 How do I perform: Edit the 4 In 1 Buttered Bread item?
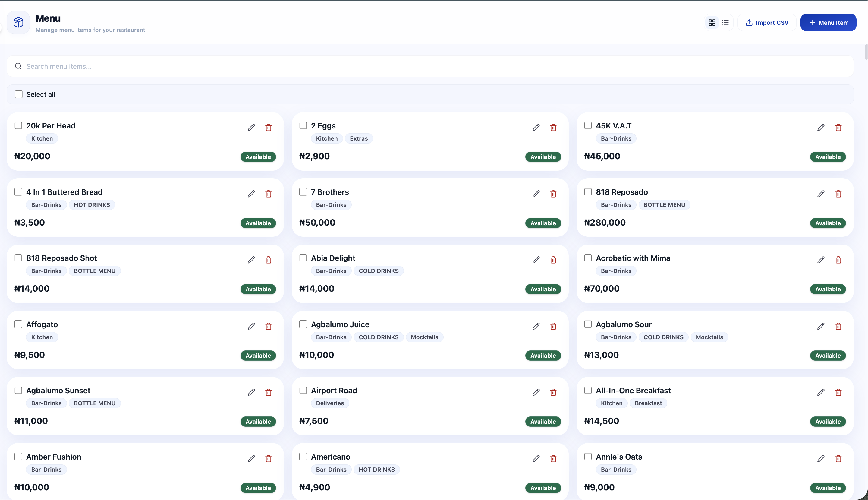[251, 194]
